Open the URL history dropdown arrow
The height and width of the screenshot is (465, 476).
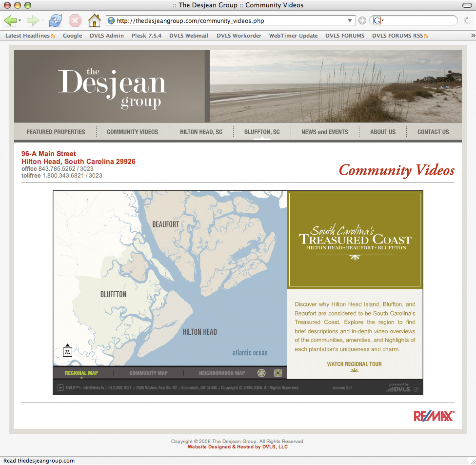[350, 20]
